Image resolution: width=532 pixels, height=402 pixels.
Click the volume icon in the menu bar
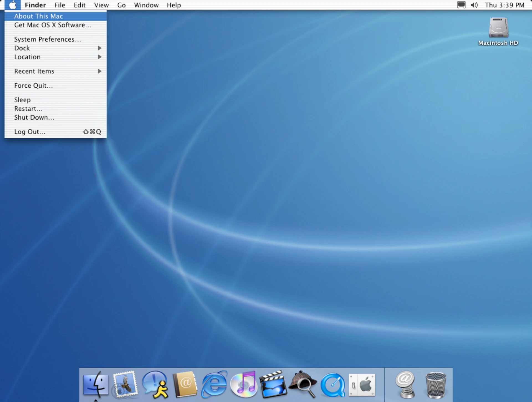point(474,5)
